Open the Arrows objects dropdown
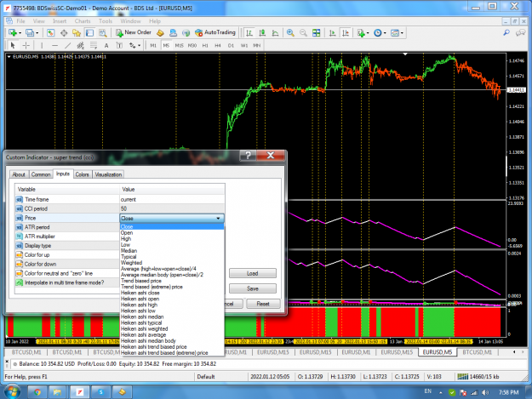This screenshot has width=532, height=399. point(134,45)
